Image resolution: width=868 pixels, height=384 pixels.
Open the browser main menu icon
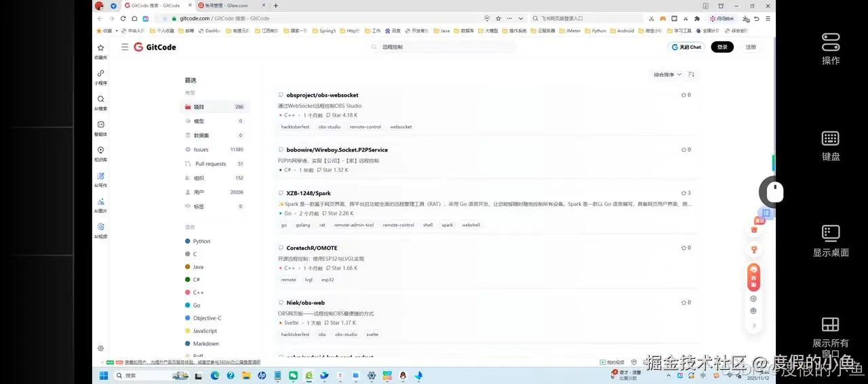768,18
